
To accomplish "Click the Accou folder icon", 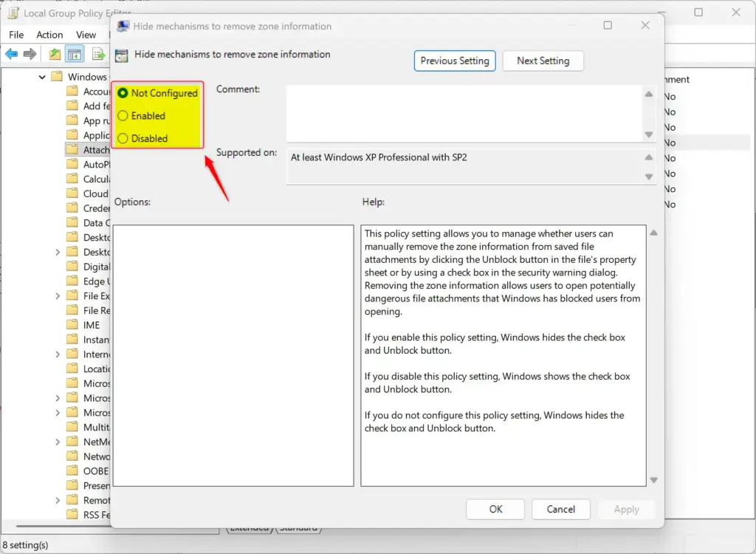I will (x=72, y=91).
